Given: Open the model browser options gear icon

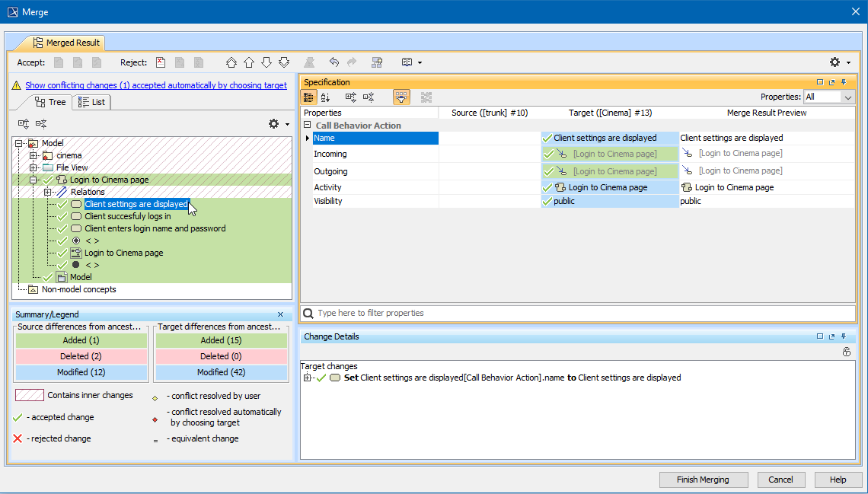Looking at the screenshot, I should click(272, 123).
